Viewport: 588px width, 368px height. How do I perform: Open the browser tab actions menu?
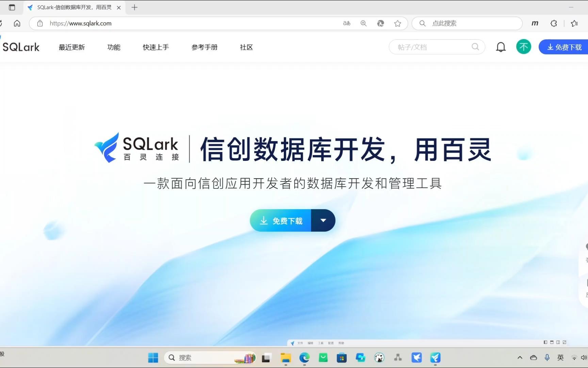(x=12, y=7)
